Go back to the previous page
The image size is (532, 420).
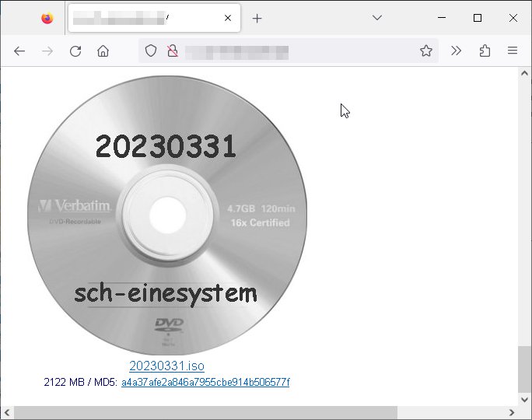(x=19, y=51)
